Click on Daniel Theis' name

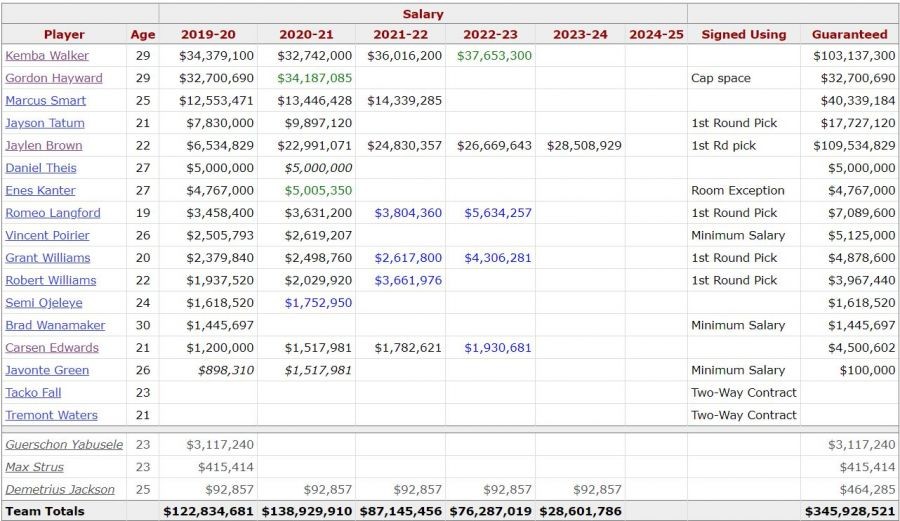point(41,168)
